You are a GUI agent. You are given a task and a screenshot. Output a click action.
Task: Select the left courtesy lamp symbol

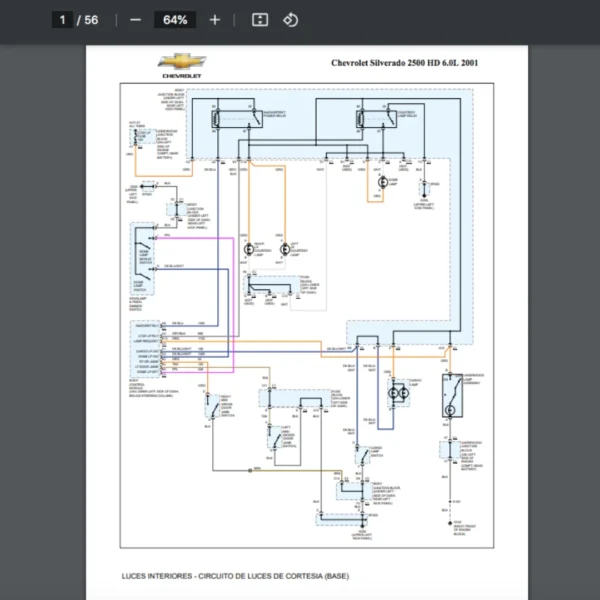point(285,247)
